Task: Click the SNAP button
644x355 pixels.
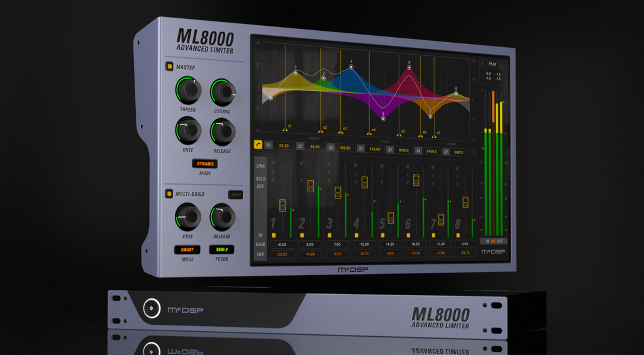Action: tap(236, 195)
